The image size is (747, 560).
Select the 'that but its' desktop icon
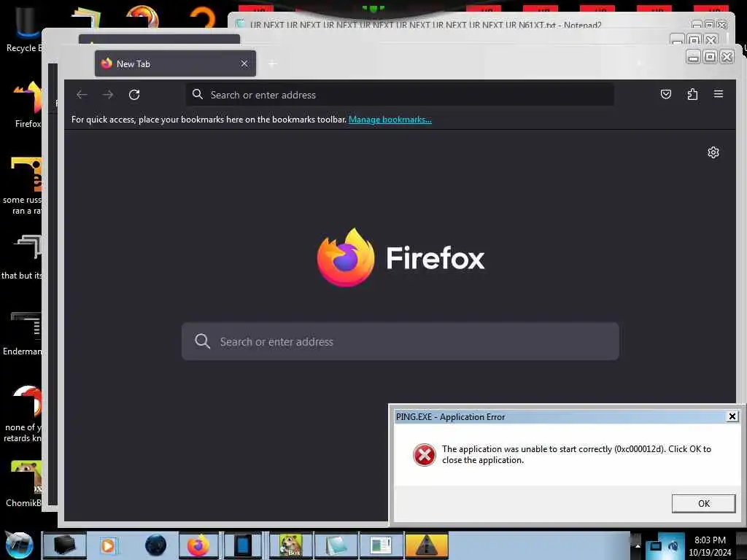tap(22, 257)
